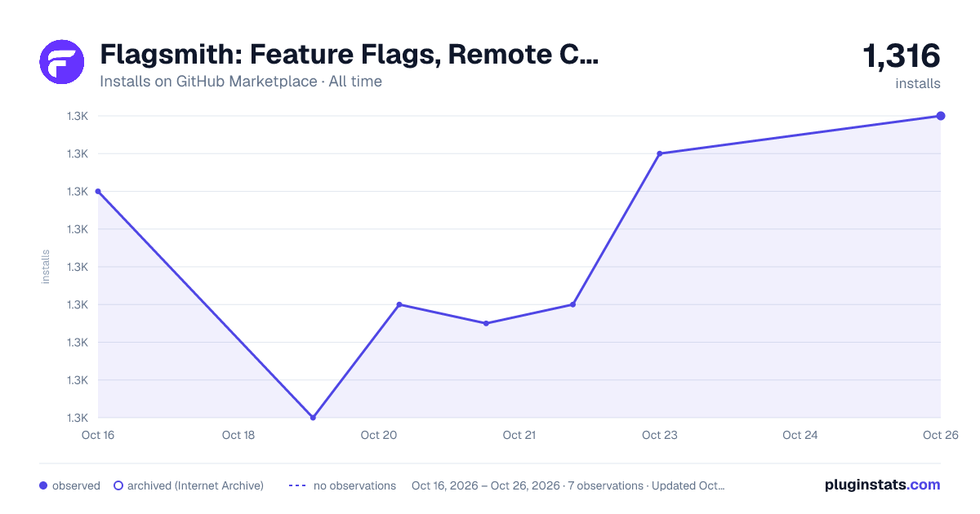Screen dimensions: 980x514
Task: Click the purple Flagsmith logo icon
Action: (62, 62)
